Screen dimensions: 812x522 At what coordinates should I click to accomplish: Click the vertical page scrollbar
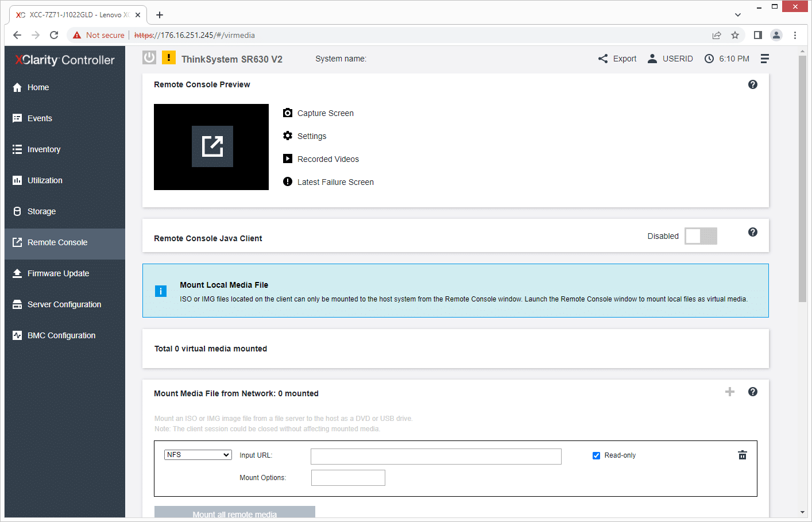tap(802, 178)
